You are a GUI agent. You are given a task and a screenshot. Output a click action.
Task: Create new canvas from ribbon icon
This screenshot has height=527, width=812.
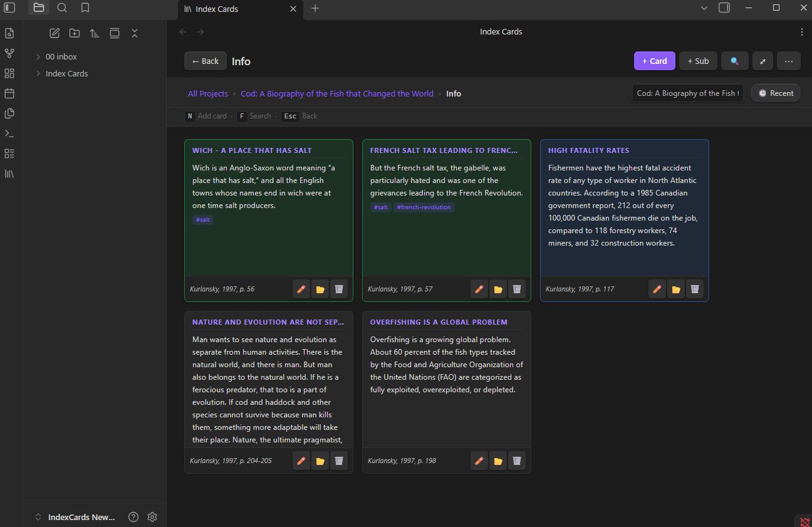click(9, 73)
